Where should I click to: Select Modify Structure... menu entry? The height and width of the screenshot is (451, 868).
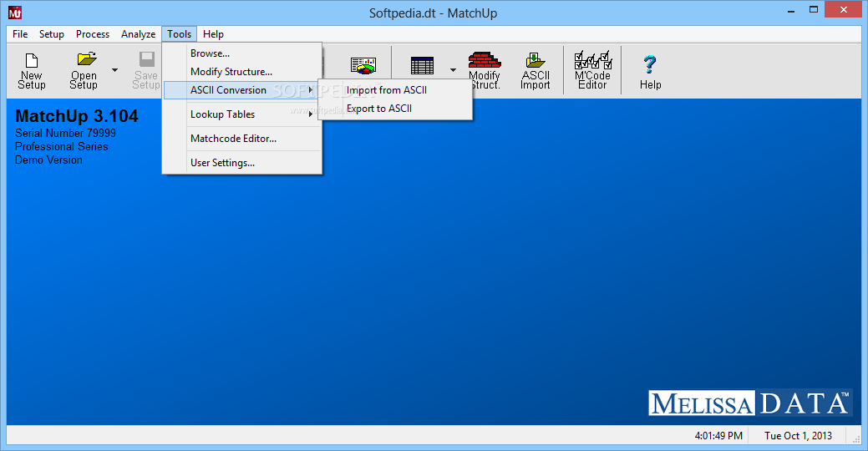click(242, 71)
